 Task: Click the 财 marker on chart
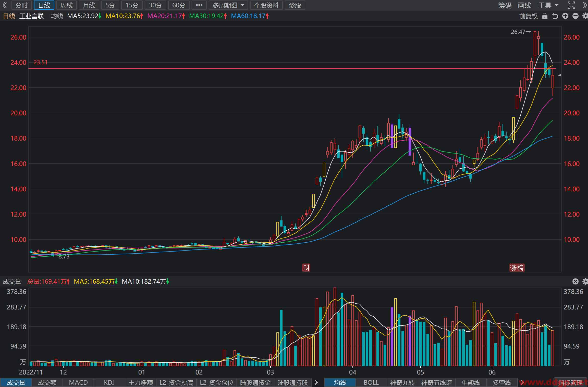click(306, 268)
